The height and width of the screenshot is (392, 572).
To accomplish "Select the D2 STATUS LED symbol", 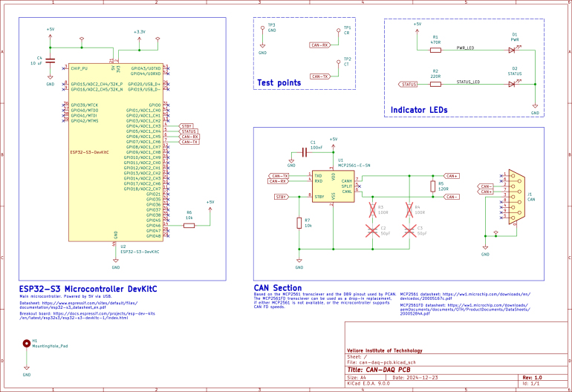I will [x=512, y=84].
